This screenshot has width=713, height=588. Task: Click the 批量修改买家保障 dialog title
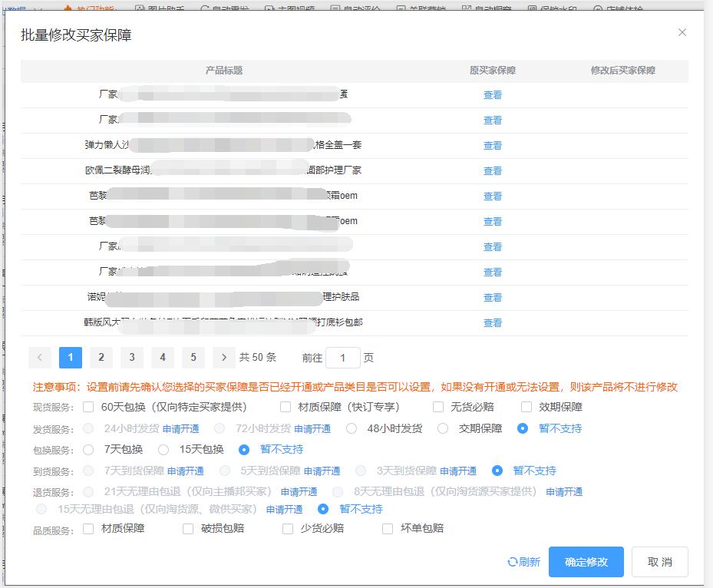point(76,35)
